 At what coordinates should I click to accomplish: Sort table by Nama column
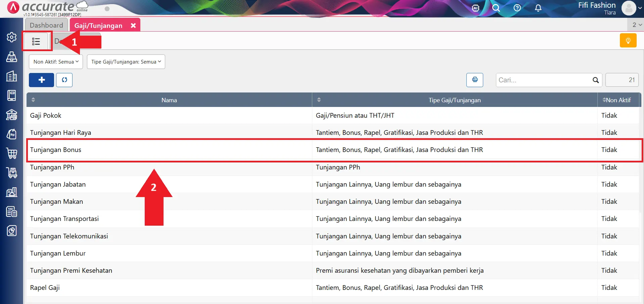pos(169,100)
